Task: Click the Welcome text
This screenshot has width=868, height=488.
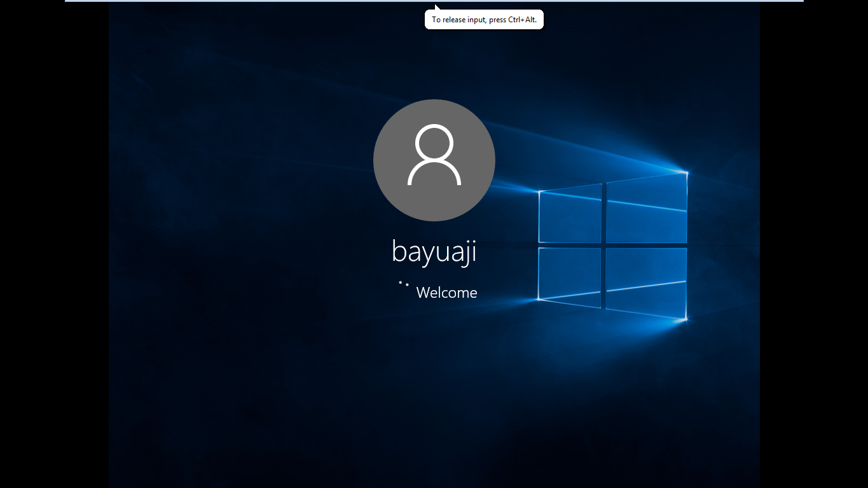Action: tap(446, 293)
